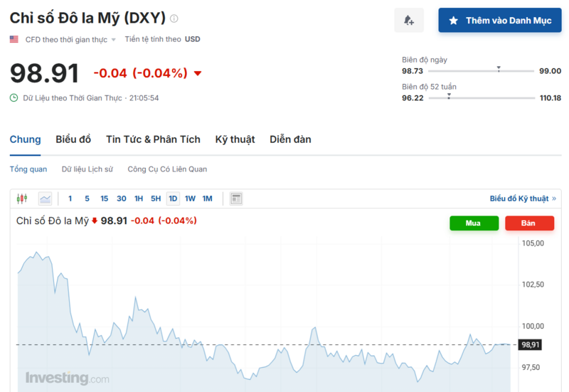Toggle the 5H chart interval
Viewport: 569px width, 392px height.
coord(156,198)
